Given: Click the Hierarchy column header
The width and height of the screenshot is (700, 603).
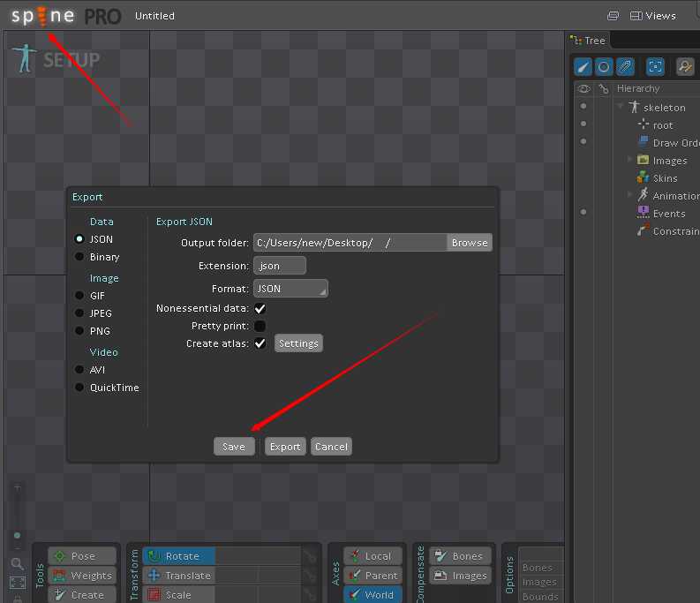Looking at the screenshot, I should coord(637,88).
